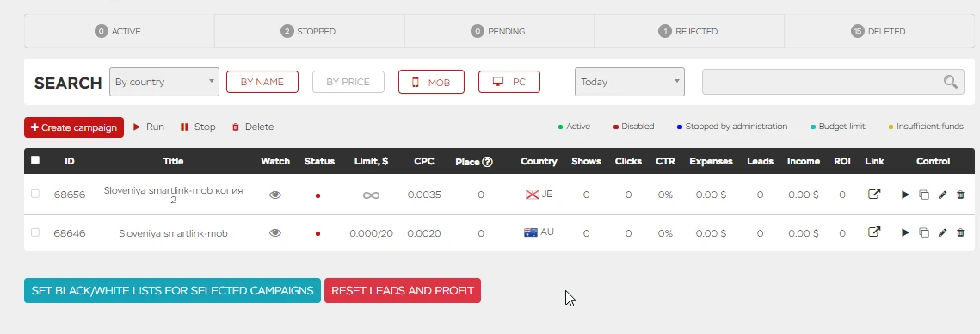Click the Budget limit legend entry
The height and width of the screenshot is (334, 980).
click(x=837, y=127)
